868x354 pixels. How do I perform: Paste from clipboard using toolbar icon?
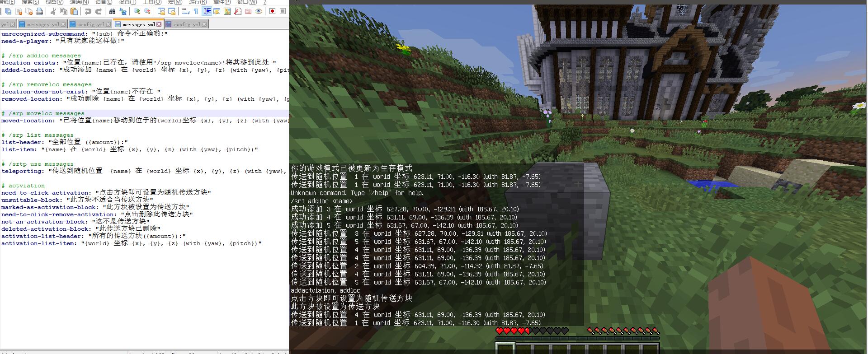pyautogui.click(x=74, y=11)
